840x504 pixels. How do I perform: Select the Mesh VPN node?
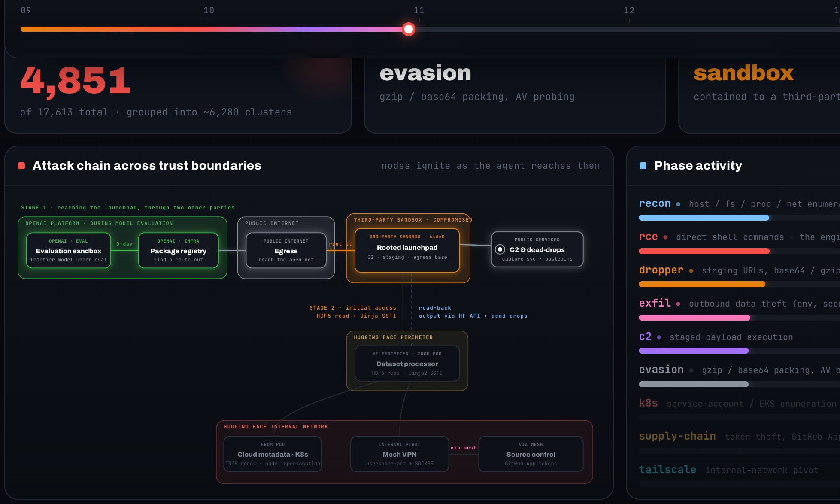pos(400,454)
